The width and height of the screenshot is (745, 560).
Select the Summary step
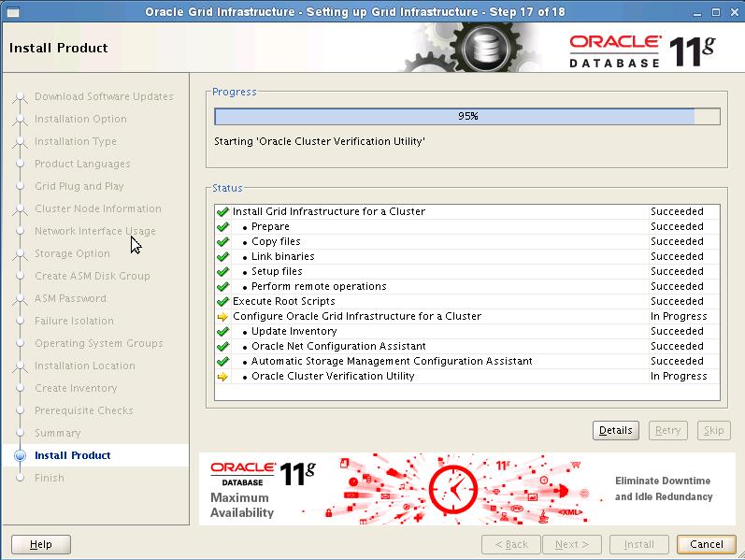(x=58, y=433)
